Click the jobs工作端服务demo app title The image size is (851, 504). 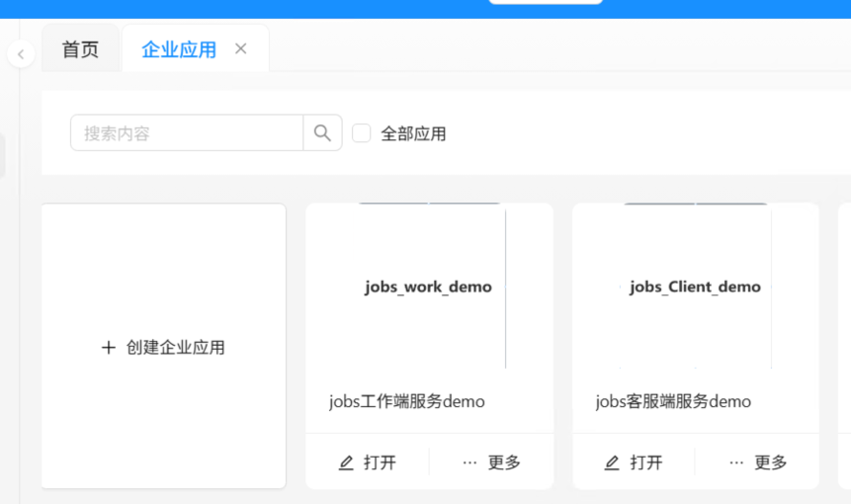coord(407,401)
